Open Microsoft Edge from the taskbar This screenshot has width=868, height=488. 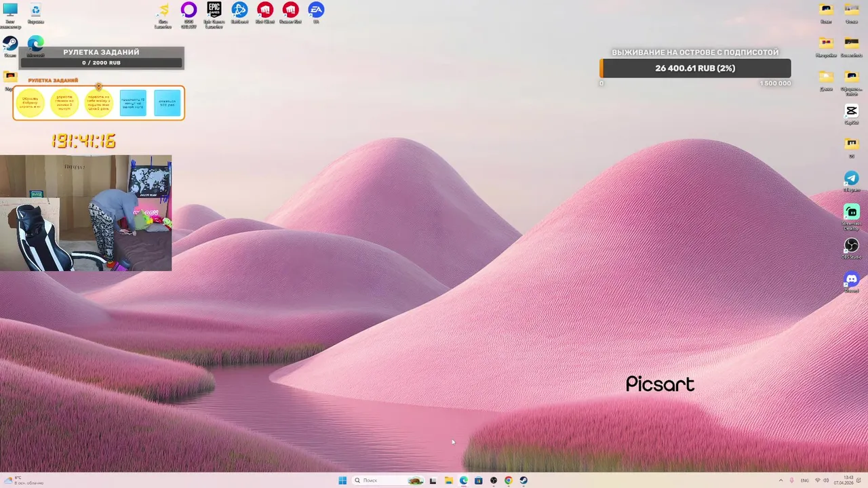(x=464, y=481)
